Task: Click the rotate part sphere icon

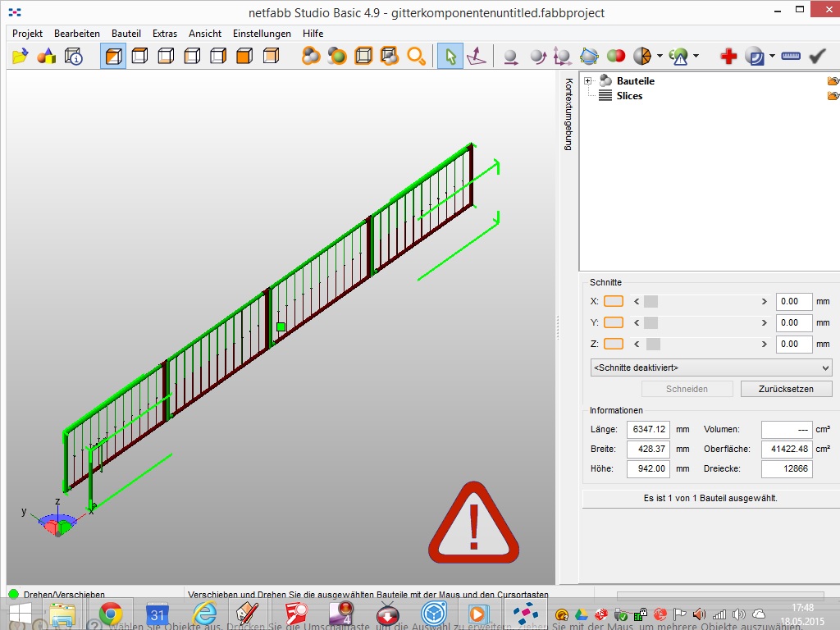Action: [x=537, y=56]
